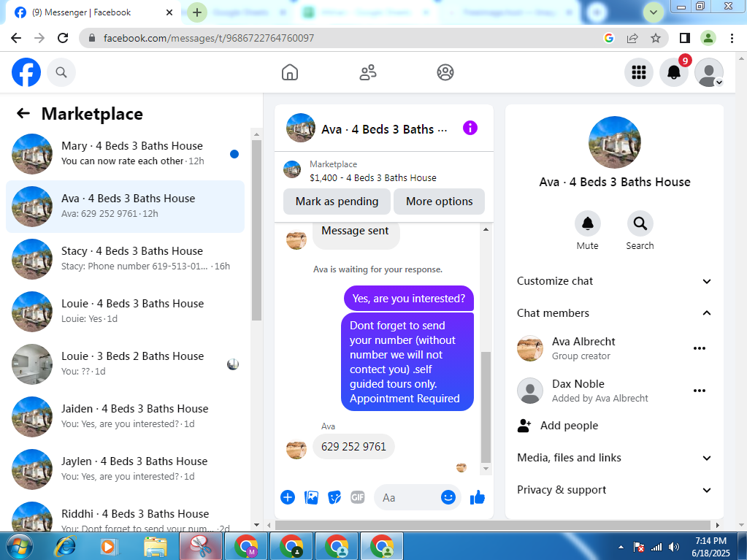This screenshot has height=560, width=747.
Task: Attach a photo using the image icon
Action: (311, 498)
